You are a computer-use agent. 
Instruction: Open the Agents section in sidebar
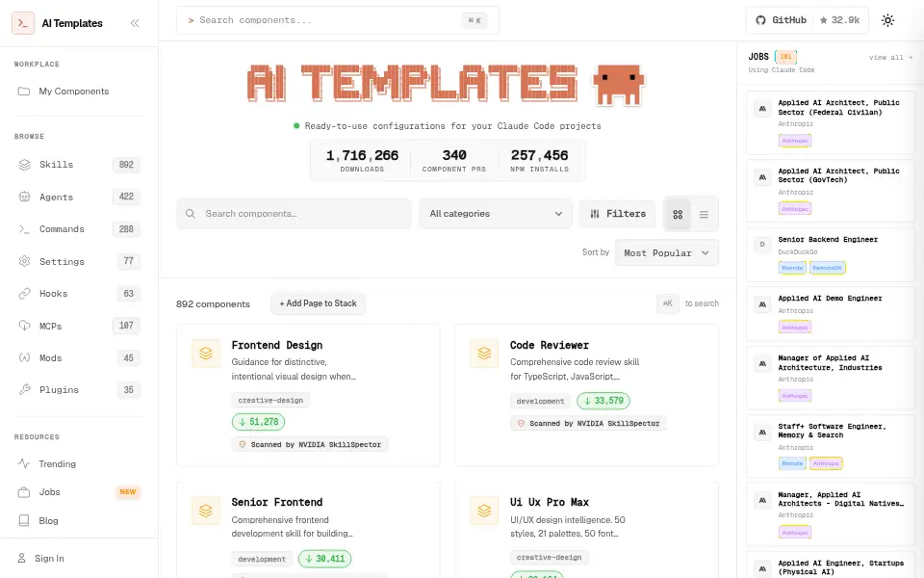[78, 197]
